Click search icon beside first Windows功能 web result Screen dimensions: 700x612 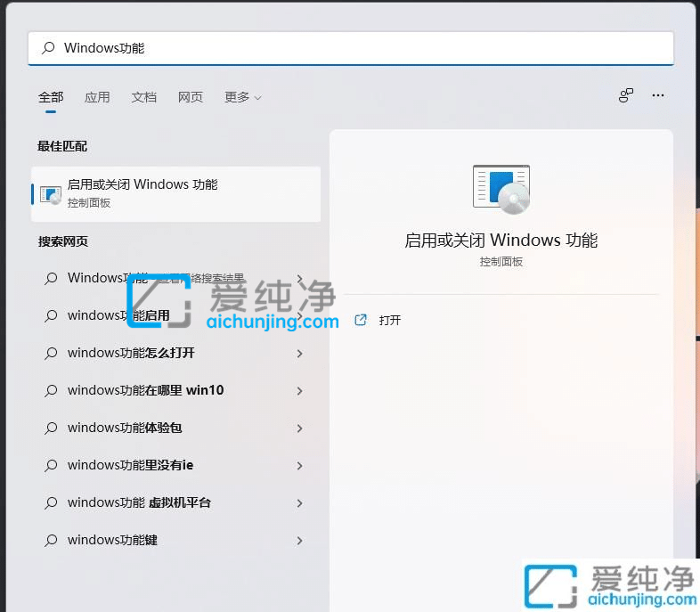[x=51, y=279]
